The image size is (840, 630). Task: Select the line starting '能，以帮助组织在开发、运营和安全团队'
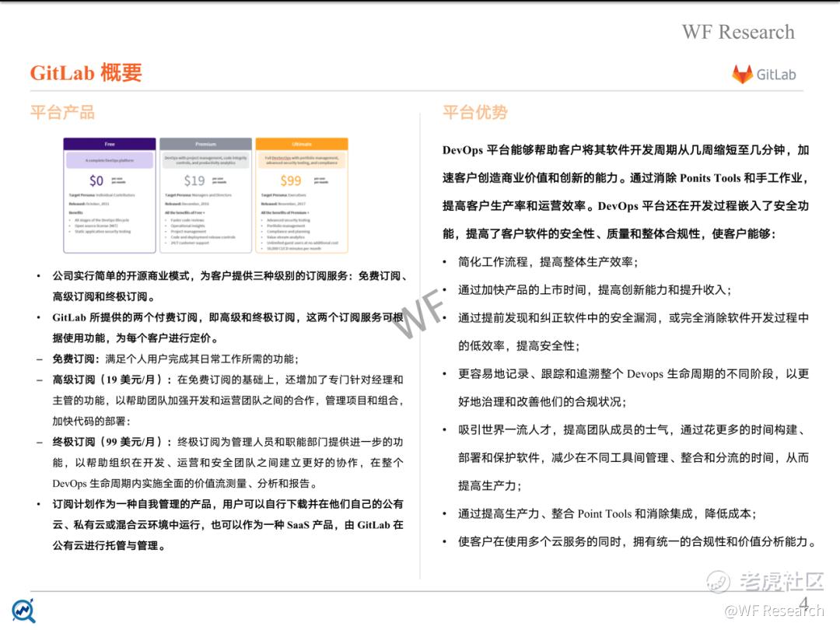(x=228, y=463)
